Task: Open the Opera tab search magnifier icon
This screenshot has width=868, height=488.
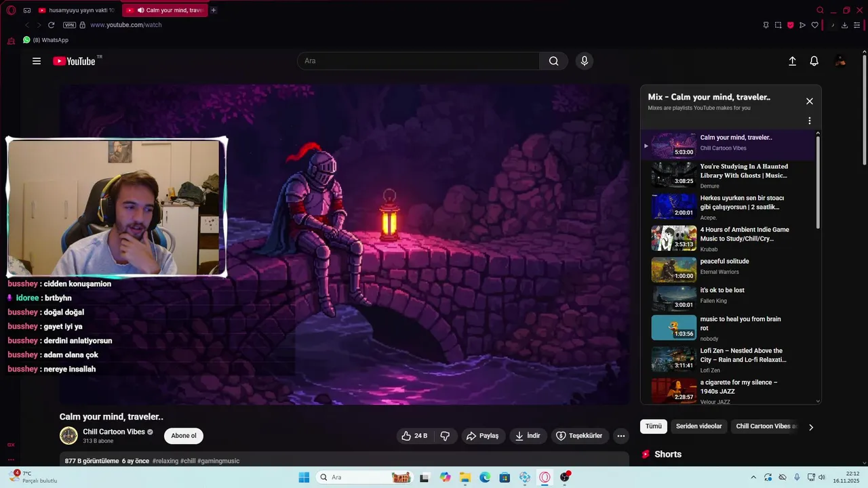Action: click(820, 10)
